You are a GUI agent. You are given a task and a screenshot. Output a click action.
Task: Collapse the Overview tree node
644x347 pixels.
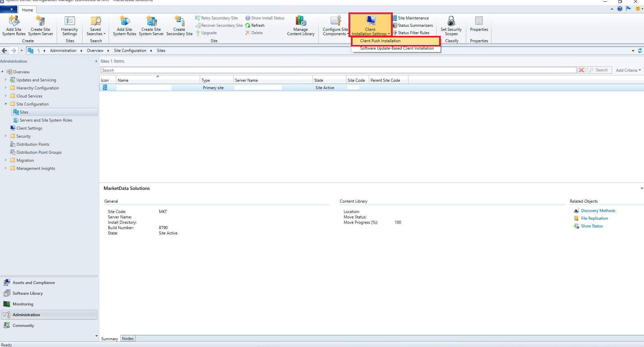[2, 72]
